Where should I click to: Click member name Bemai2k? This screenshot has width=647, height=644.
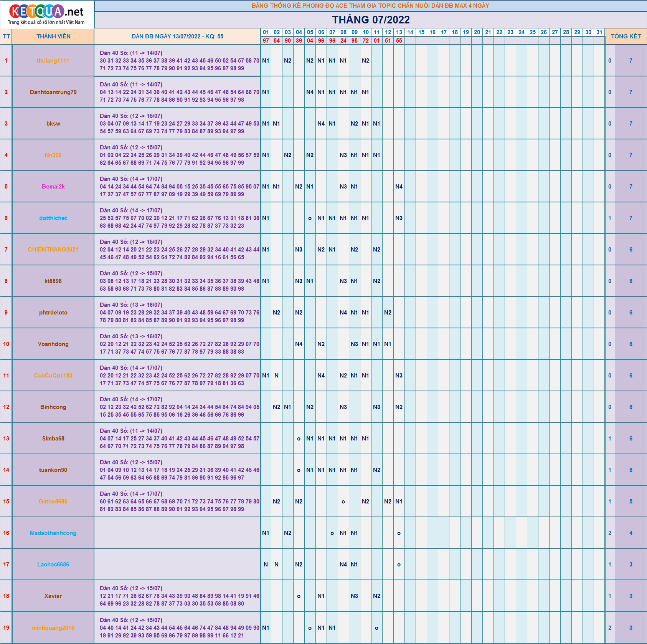click(x=53, y=187)
